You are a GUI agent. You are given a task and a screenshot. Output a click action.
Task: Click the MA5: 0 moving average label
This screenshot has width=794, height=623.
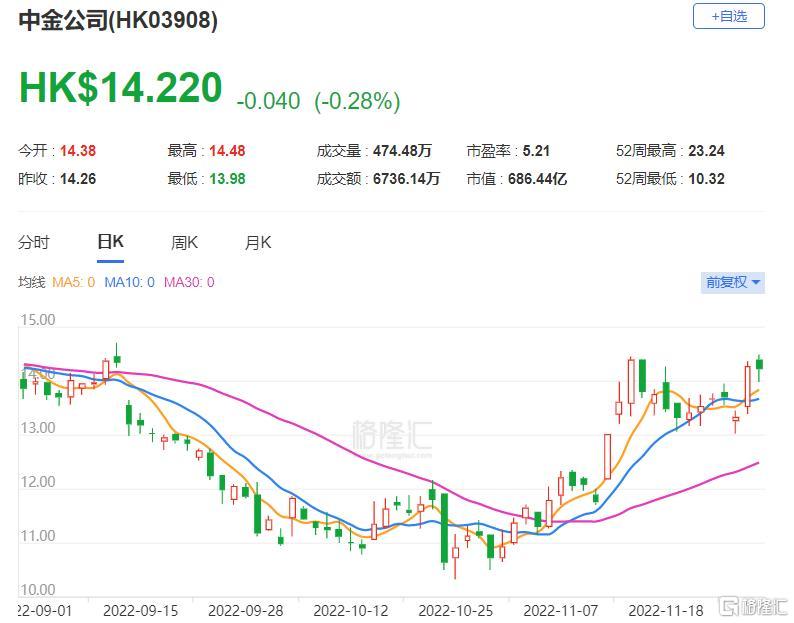click(73, 282)
